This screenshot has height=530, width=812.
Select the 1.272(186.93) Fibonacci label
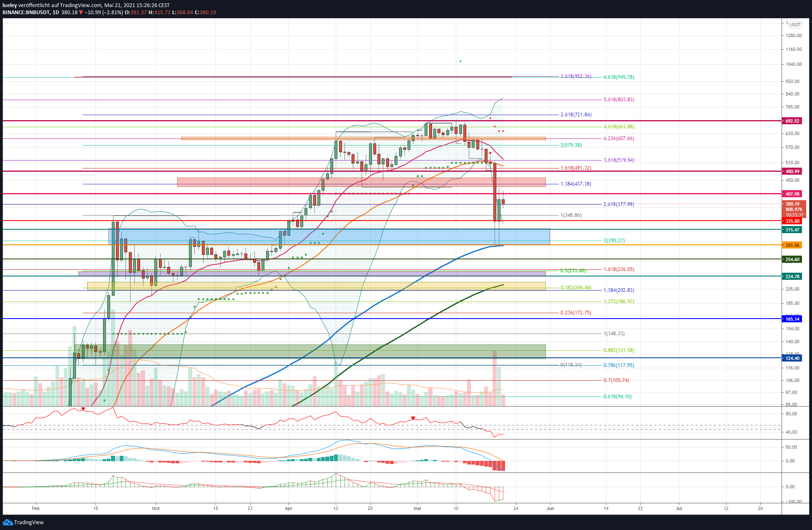click(618, 301)
